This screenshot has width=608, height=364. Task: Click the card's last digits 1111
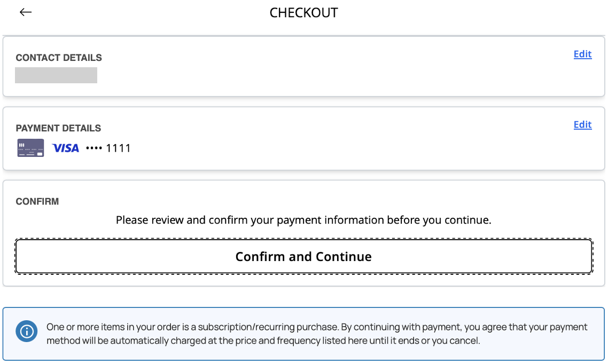tap(118, 148)
